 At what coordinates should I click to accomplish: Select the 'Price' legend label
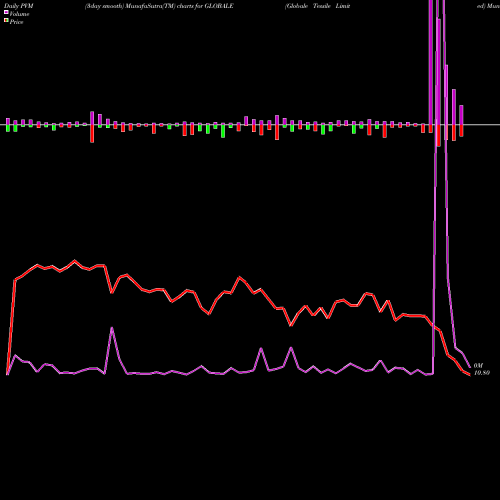pyautogui.click(x=16, y=22)
